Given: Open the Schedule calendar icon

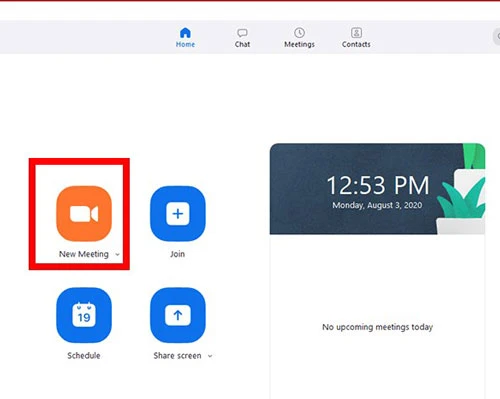Looking at the screenshot, I should pyautogui.click(x=84, y=315).
